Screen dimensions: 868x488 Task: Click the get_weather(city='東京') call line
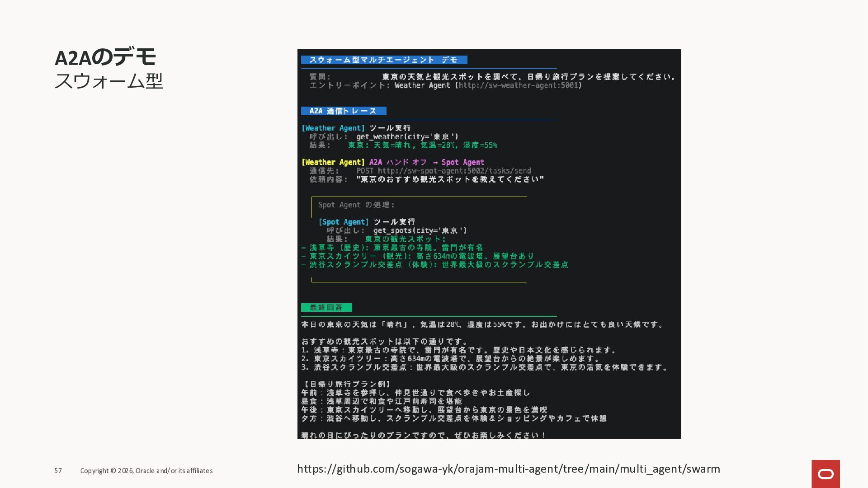(x=407, y=136)
